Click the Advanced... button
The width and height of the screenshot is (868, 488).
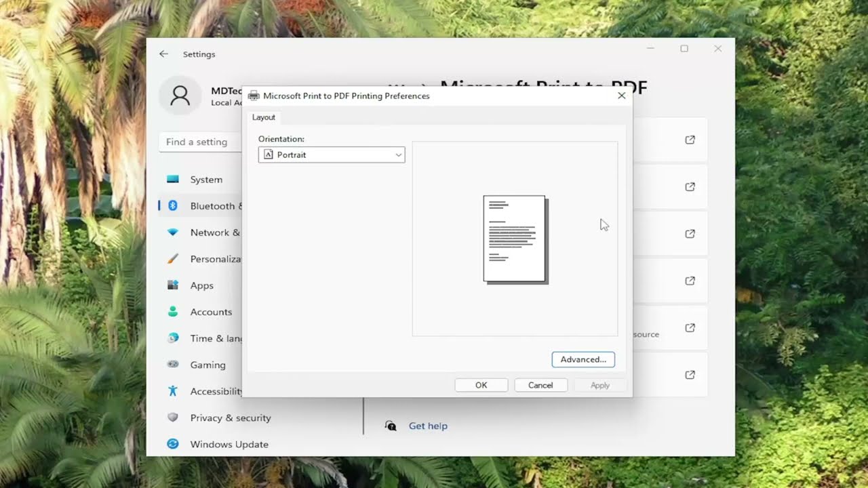(583, 359)
